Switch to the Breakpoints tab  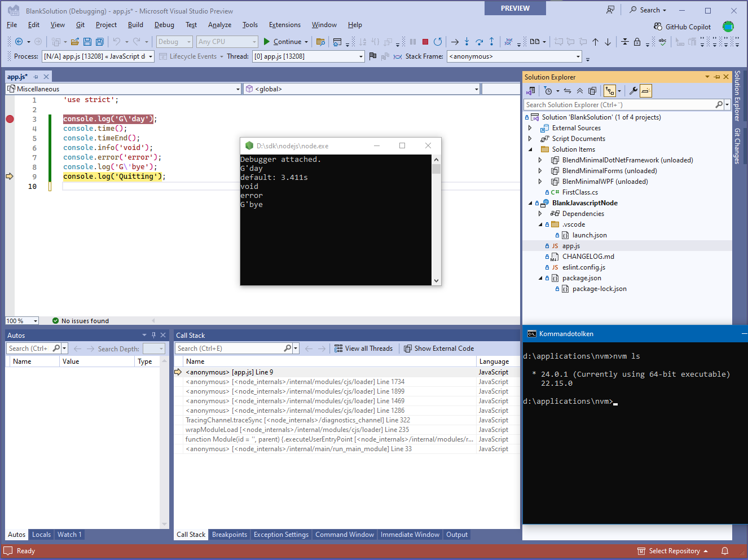click(x=230, y=535)
